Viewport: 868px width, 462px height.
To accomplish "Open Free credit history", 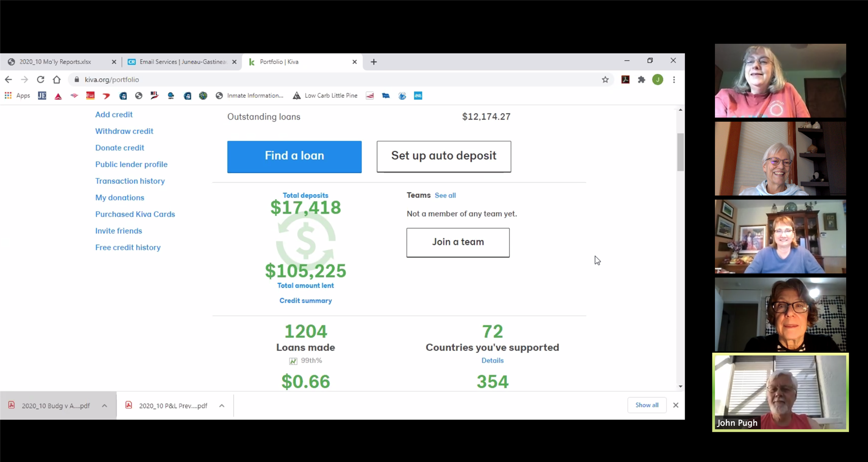I will click(128, 247).
